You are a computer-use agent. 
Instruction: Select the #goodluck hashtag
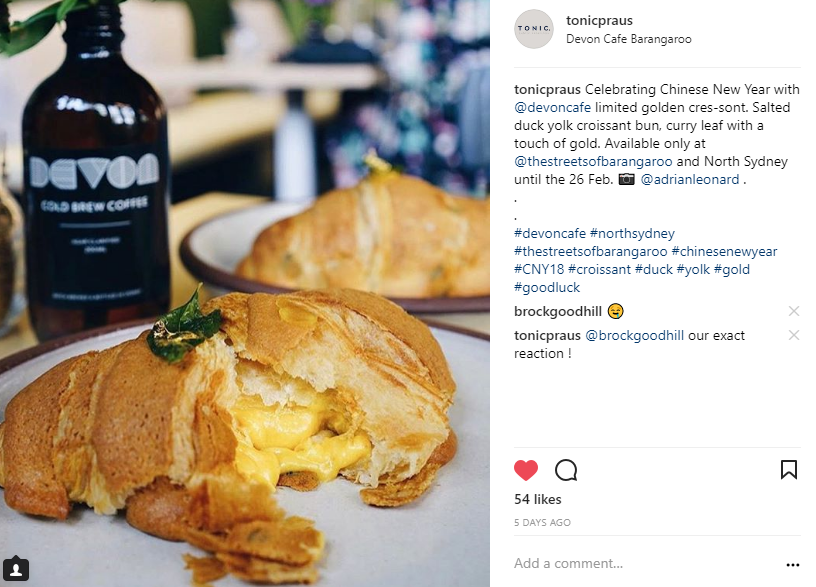[x=546, y=287]
